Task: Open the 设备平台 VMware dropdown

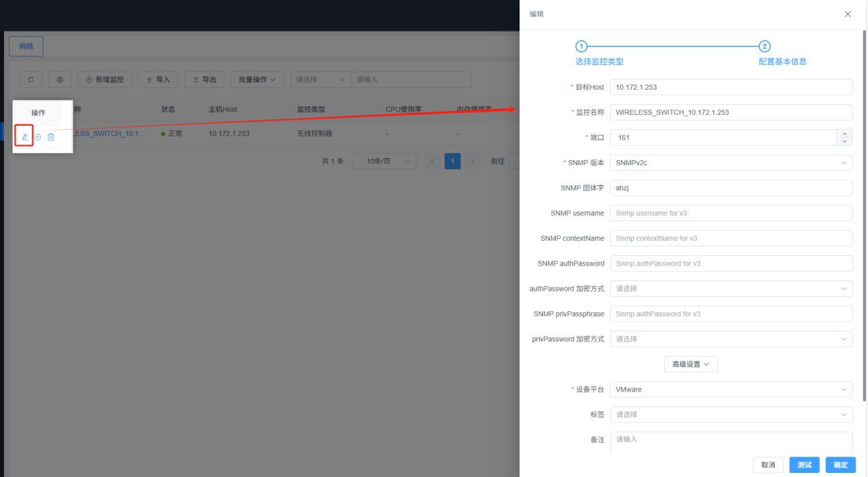Action: click(x=731, y=389)
